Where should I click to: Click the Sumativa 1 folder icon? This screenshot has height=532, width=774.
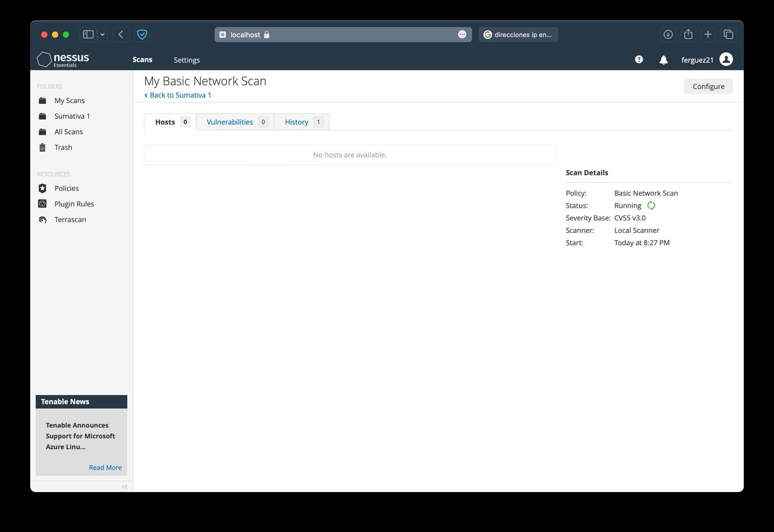coord(43,116)
